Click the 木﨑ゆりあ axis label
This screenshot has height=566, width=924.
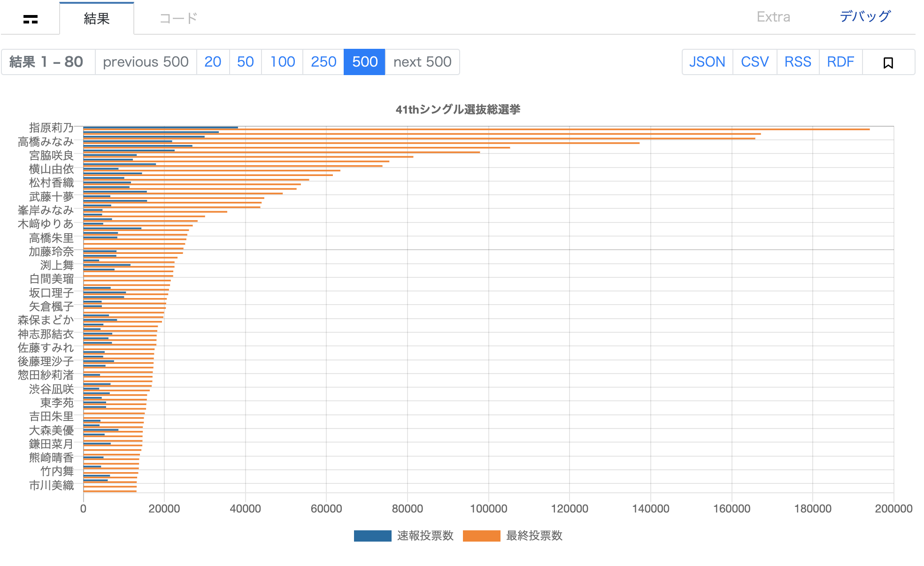[46, 224]
